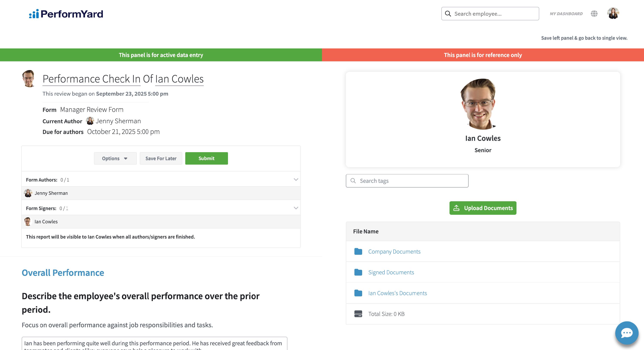The height and width of the screenshot is (350, 644).
Task: Open Ian Cowles's Documents folder link
Action: (x=398, y=293)
